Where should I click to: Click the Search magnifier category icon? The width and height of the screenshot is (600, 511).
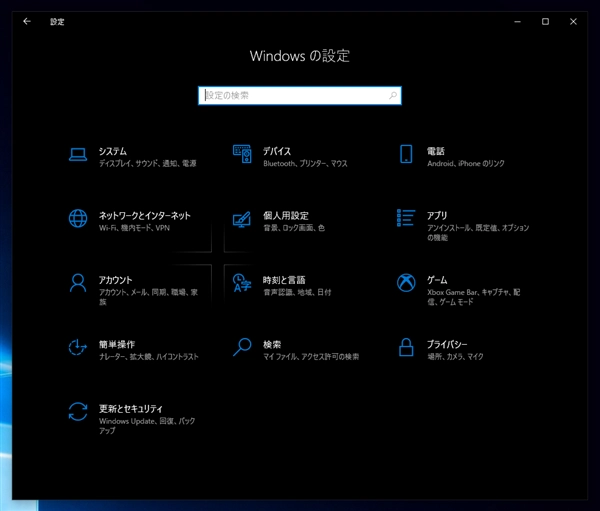[x=242, y=347]
